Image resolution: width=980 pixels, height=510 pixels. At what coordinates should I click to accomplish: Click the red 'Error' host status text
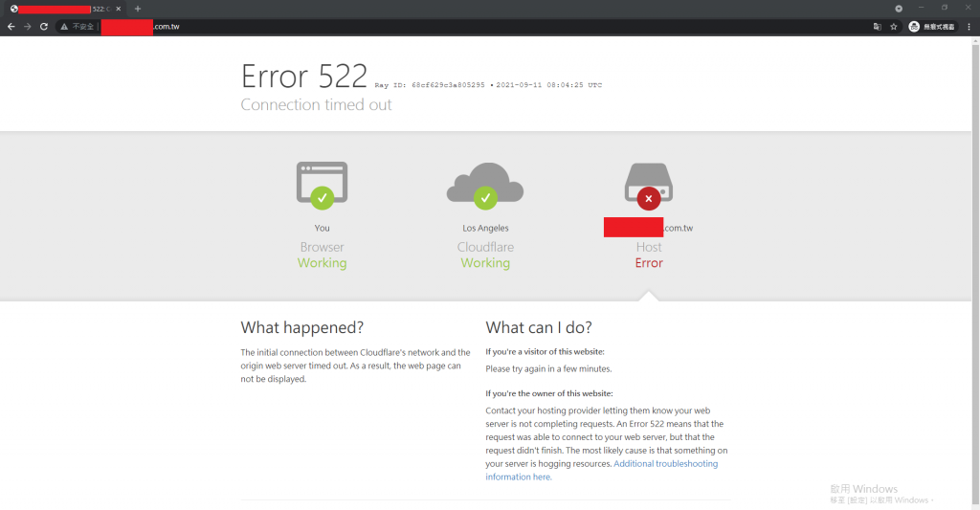[x=649, y=263]
